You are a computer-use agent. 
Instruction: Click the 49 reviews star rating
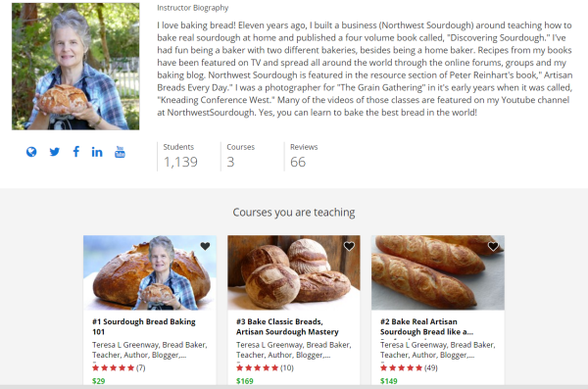[x=409, y=367]
